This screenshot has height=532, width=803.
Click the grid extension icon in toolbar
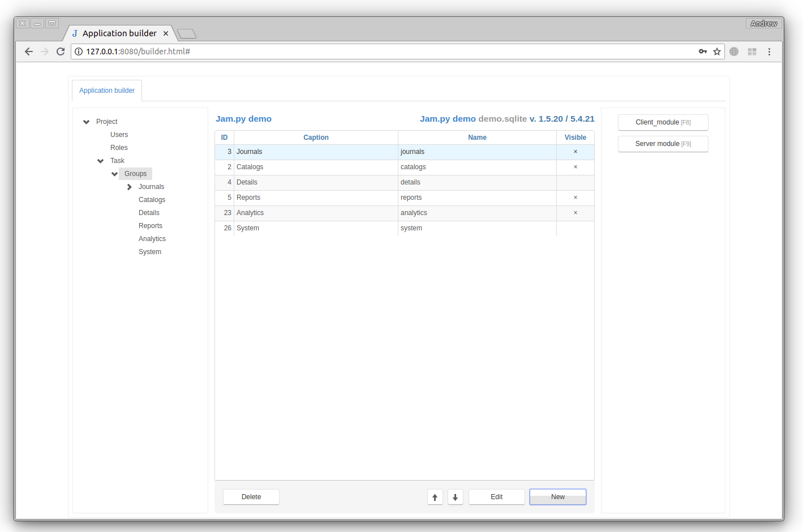(752, 52)
